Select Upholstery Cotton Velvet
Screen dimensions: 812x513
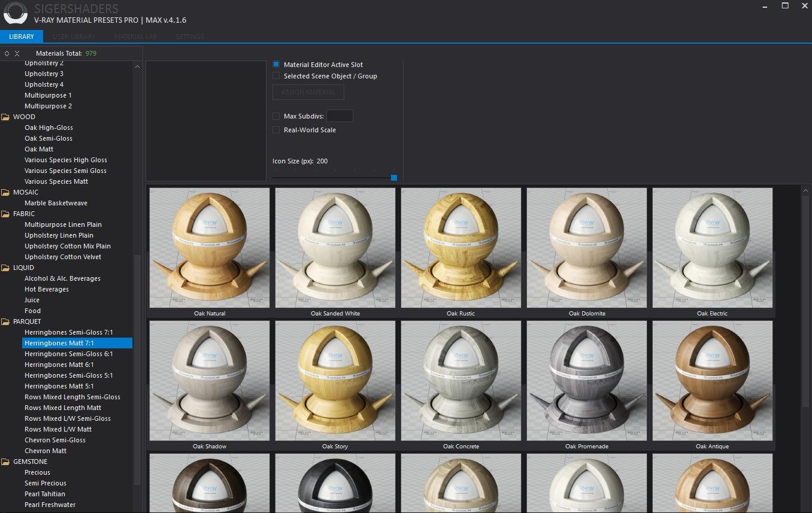click(63, 257)
